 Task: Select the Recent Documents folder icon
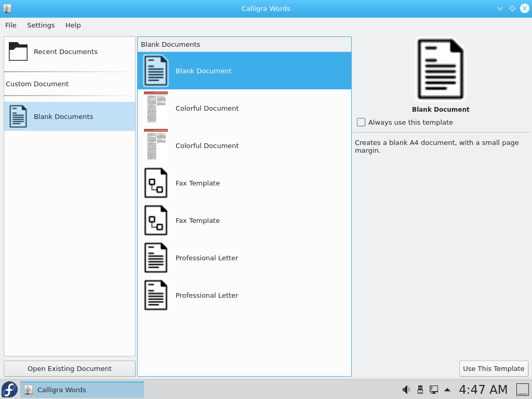click(x=18, y=51)
